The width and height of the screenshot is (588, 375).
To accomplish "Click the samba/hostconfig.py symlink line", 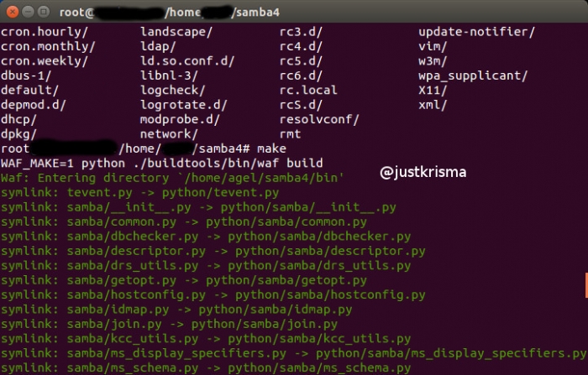I will [x=213, y=294].
